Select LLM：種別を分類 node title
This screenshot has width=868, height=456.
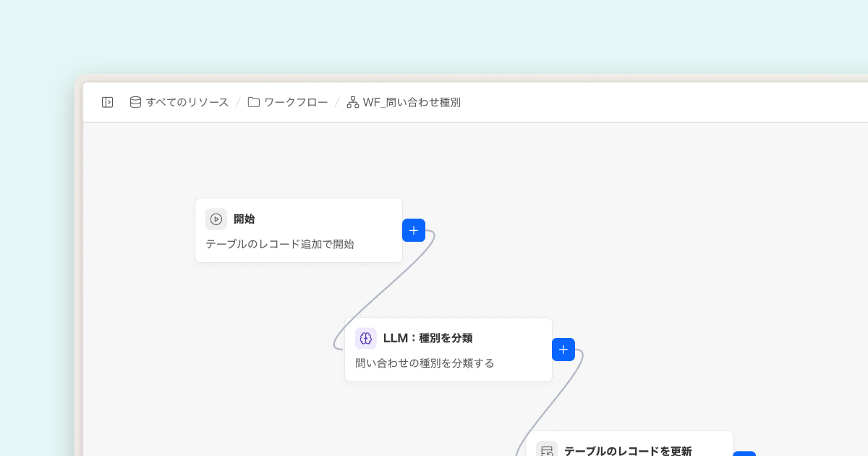[427, 338]
